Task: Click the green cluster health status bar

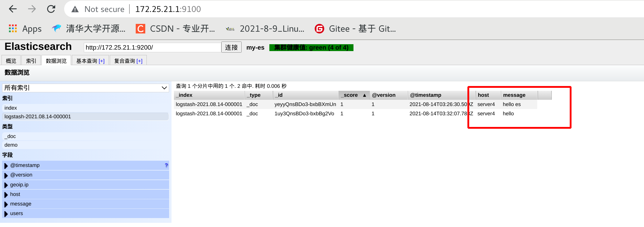Action: 311,47
